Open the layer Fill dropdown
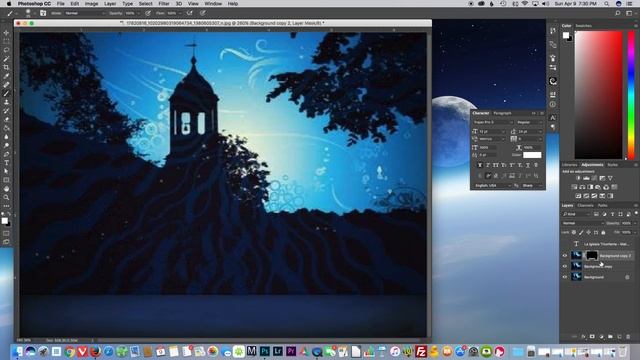640x360 pixels. (634, 232)
